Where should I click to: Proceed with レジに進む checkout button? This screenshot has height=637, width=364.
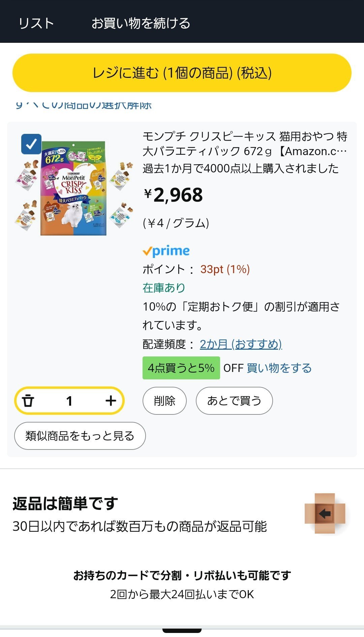pos(182,73)
